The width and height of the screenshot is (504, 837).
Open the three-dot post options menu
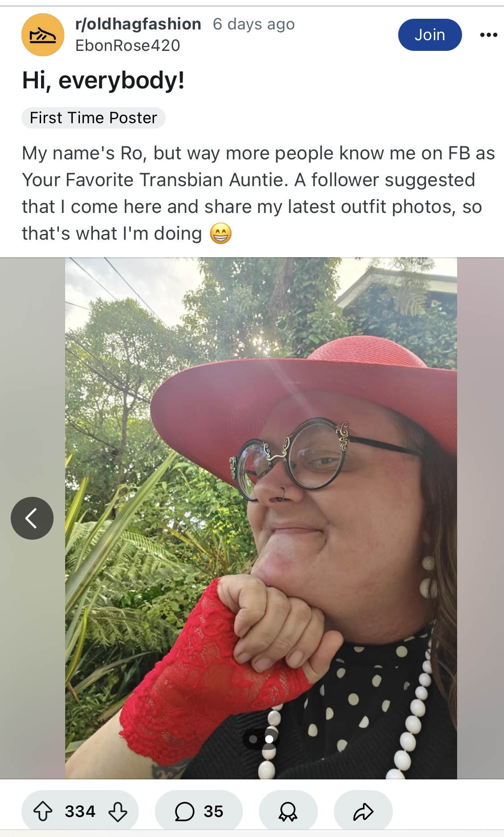(x=488, y=35)
